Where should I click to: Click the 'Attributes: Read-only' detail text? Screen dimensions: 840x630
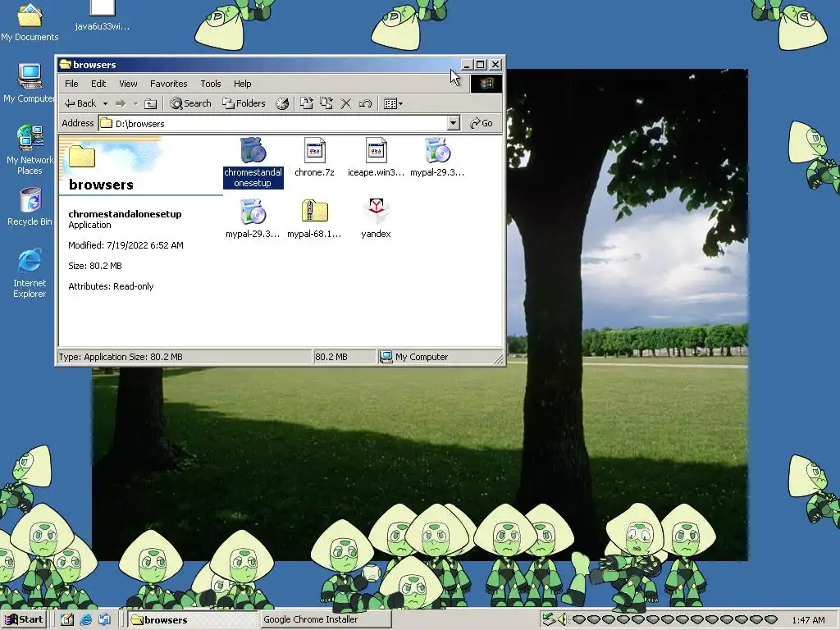pyautogui.click(x=111, y=286)
